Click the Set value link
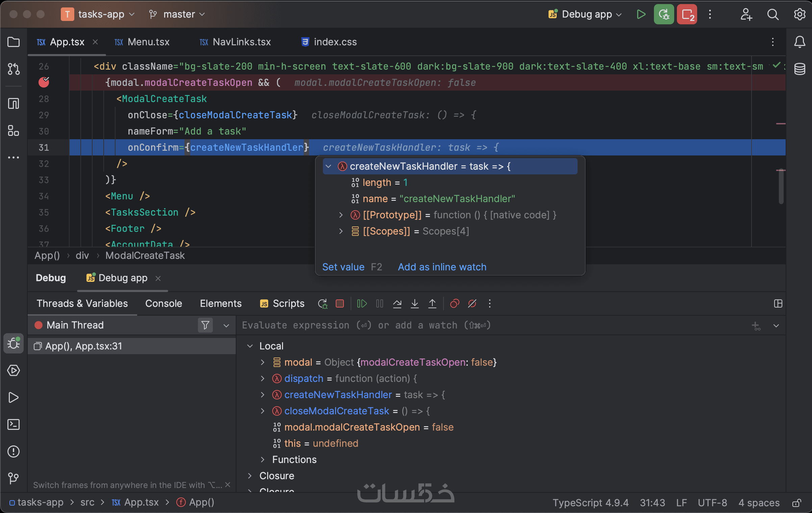Viewport: 812px width, 513px height. [x=343, y=267]
